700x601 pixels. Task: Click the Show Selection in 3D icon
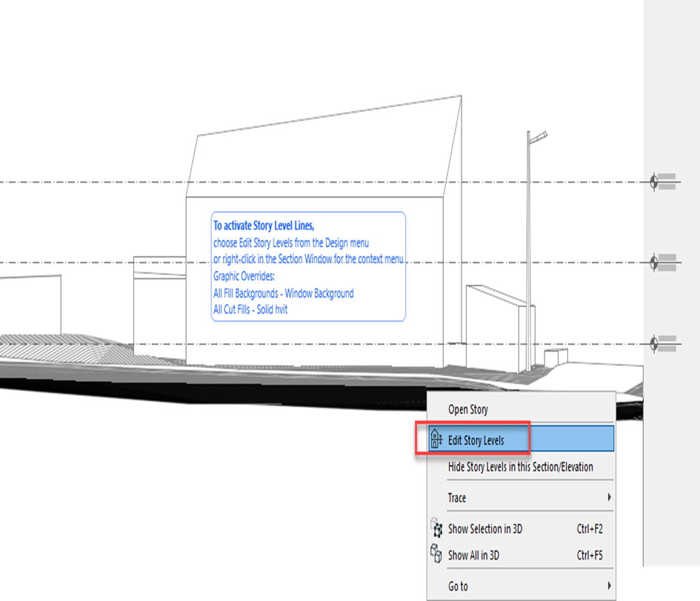(436, 528)
